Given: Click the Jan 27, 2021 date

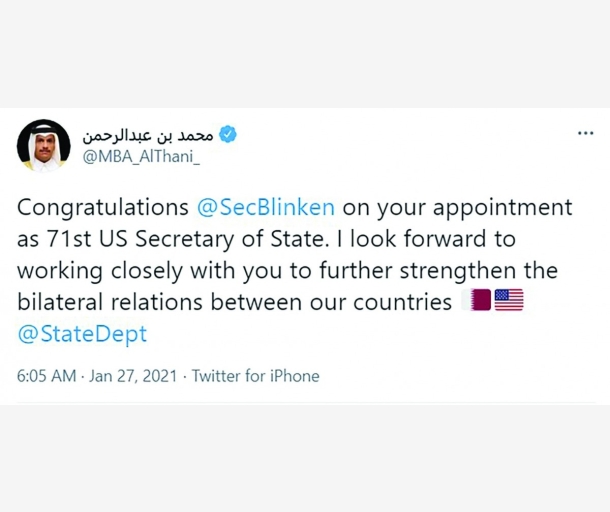Looking at the screenshot, I should 131,376.
